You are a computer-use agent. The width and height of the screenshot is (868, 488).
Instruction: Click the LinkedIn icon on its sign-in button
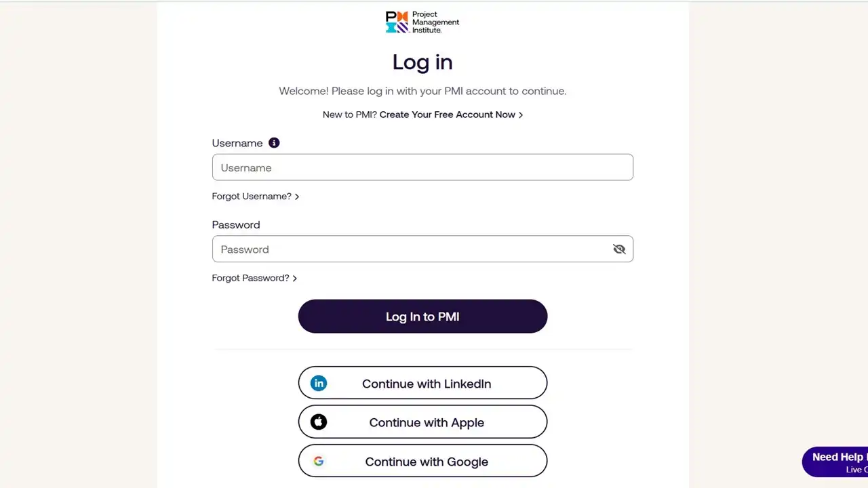click(319, 383)
